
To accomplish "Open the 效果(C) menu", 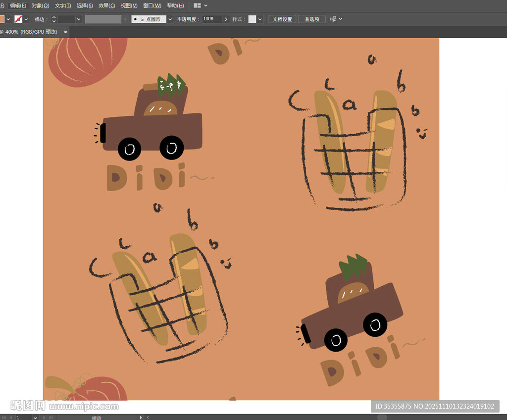I will tap(106, 5).
